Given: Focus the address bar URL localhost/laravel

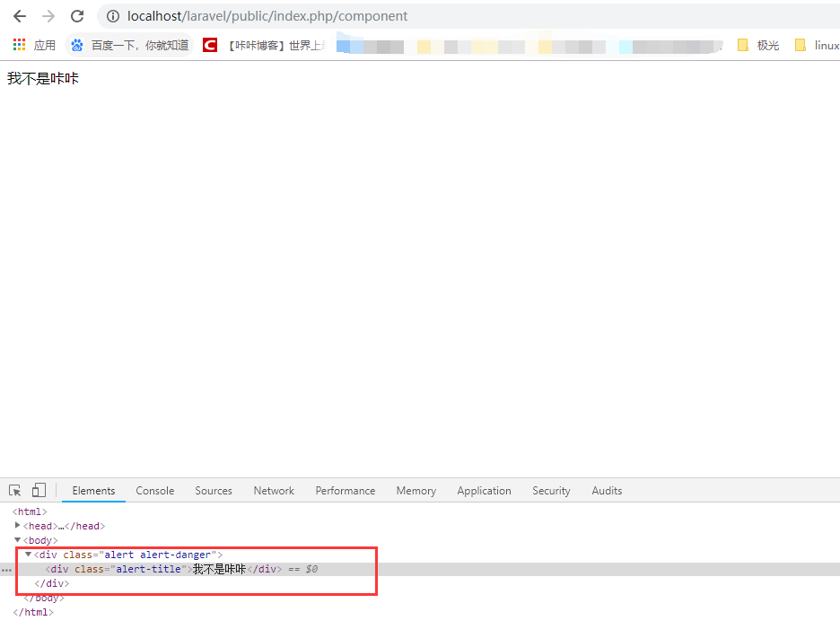Looking at the screenshot, I should click(267, 16).
